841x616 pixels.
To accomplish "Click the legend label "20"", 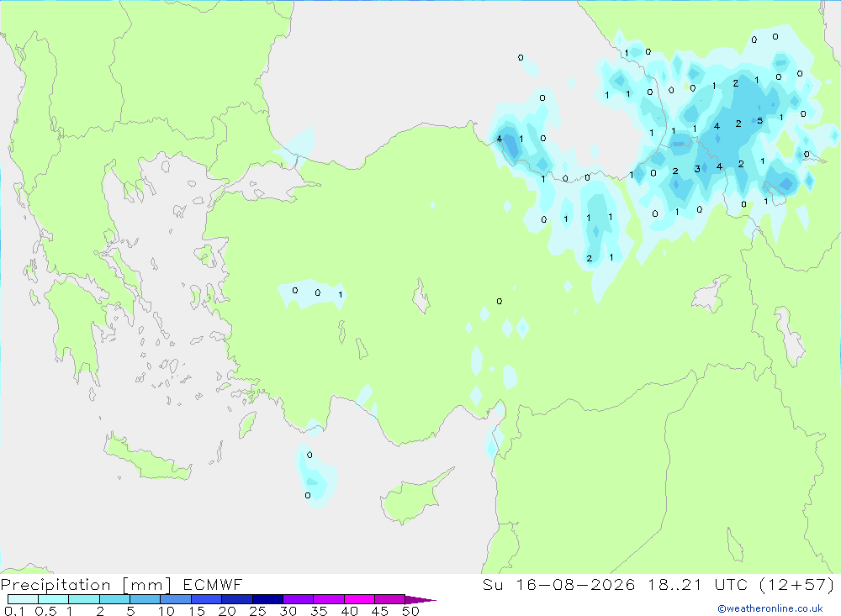I will click(227, 611).
